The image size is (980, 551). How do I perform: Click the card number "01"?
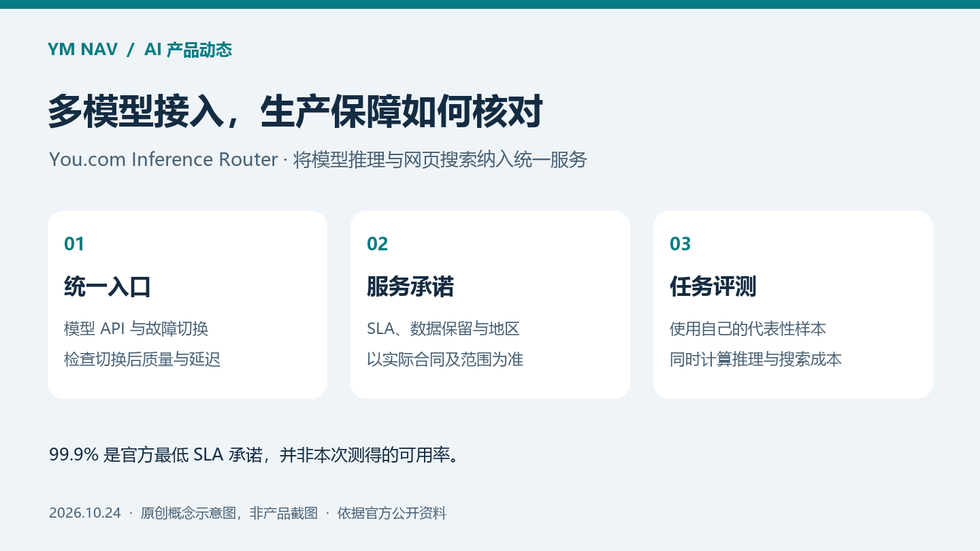[x=74, y=244]
